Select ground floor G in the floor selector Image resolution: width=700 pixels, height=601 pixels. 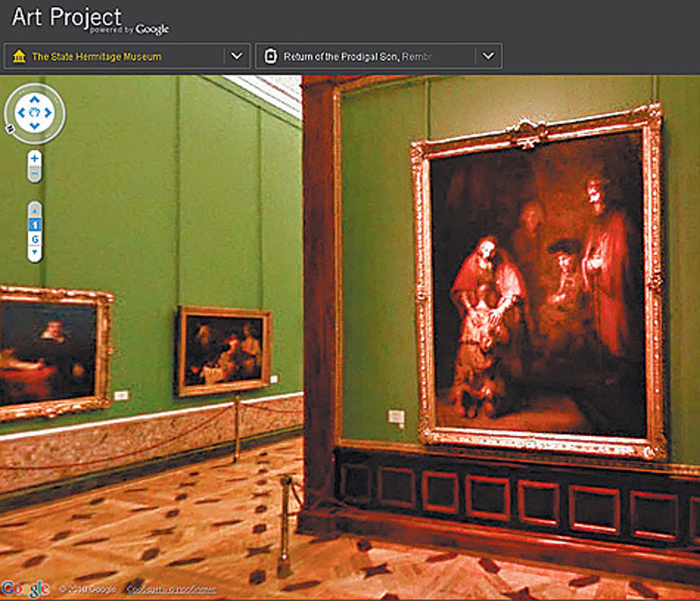[34, 240]
